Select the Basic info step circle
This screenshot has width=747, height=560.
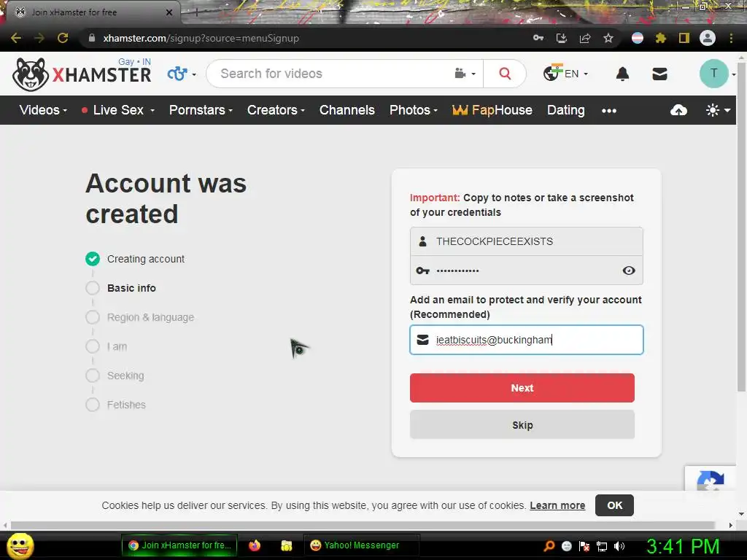pos(93,288)
